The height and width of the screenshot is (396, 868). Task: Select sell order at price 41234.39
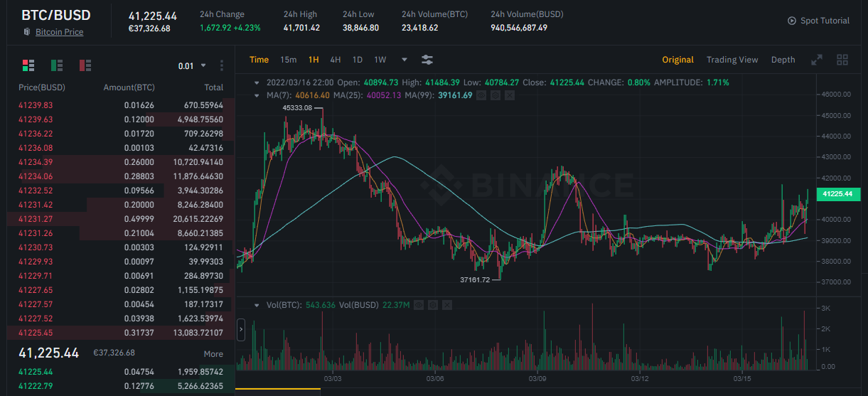click(120, 162)
